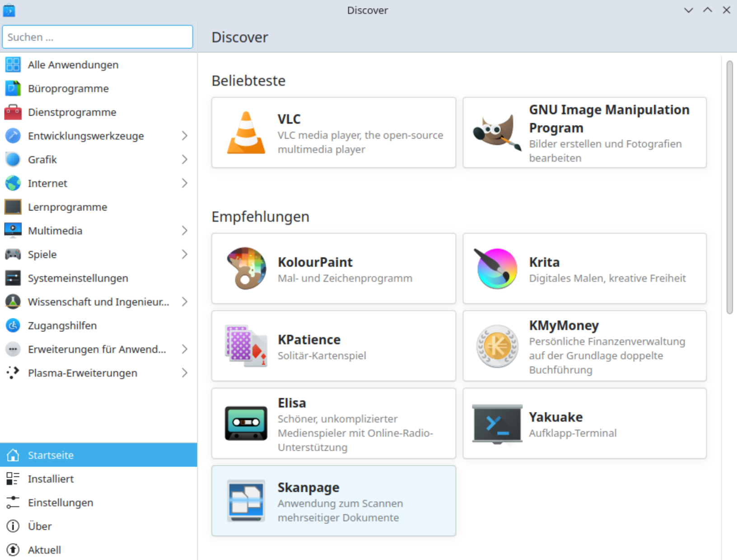Open the VLC app listing

tap(333, 132)
